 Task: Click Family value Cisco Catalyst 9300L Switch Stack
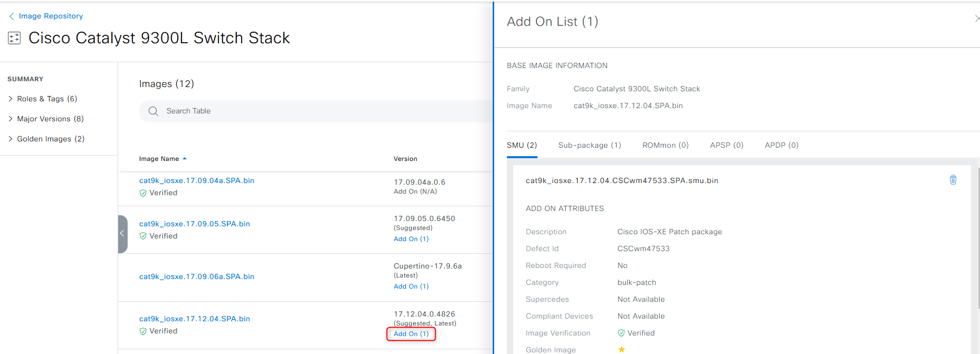[x=637, y=89]
